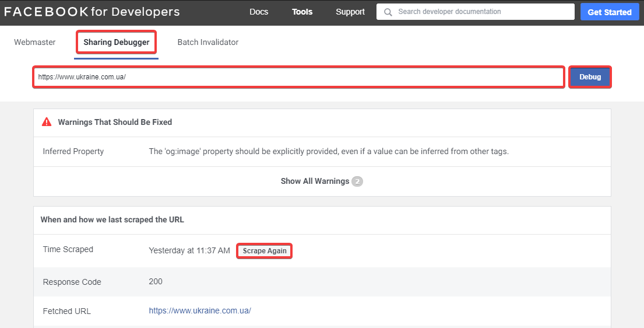Click into the URL input field
644x328 pixels.
coord(298,77)
